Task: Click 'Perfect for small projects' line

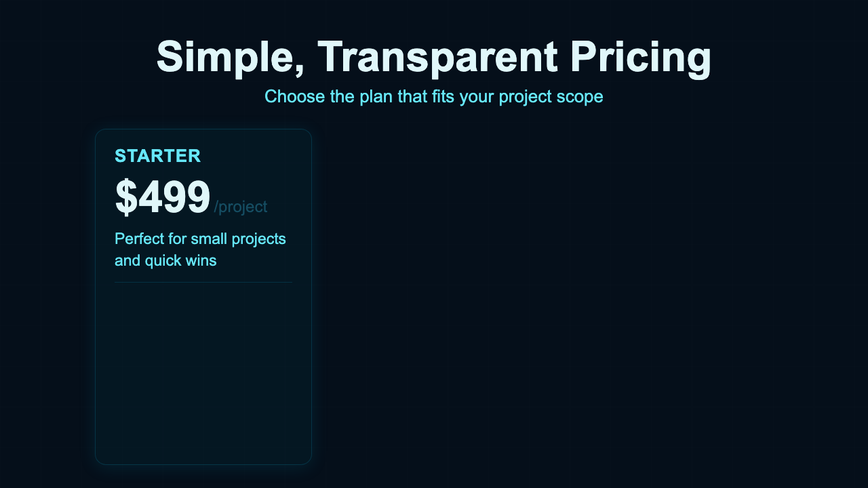Action: click(200, 239)
